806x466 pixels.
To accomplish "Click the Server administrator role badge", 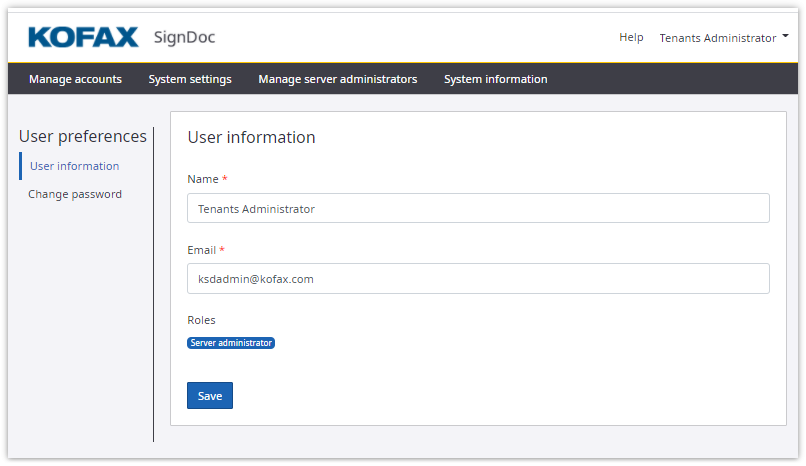I will coord(231,343).
